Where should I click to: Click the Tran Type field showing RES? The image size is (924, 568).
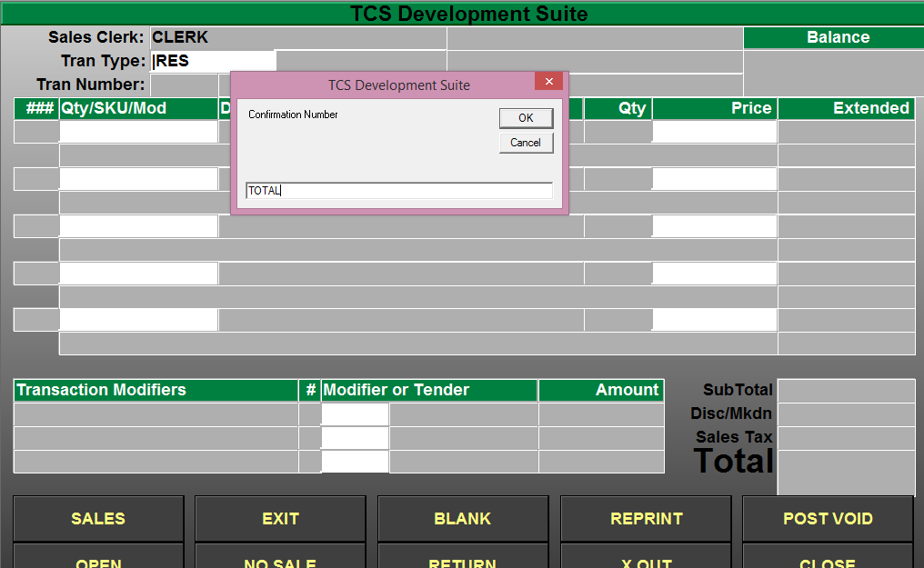(213, 62)
